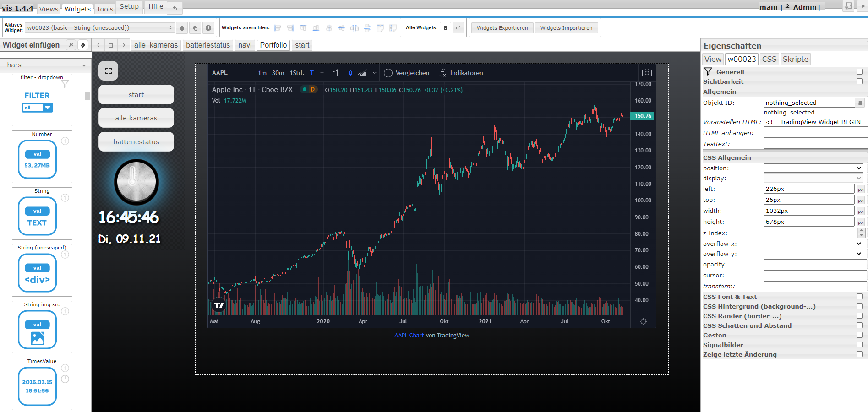The height and width of the screenshot is (412, 868).
Task: Click the first align widgets icon
Action: tap(278, 28)
